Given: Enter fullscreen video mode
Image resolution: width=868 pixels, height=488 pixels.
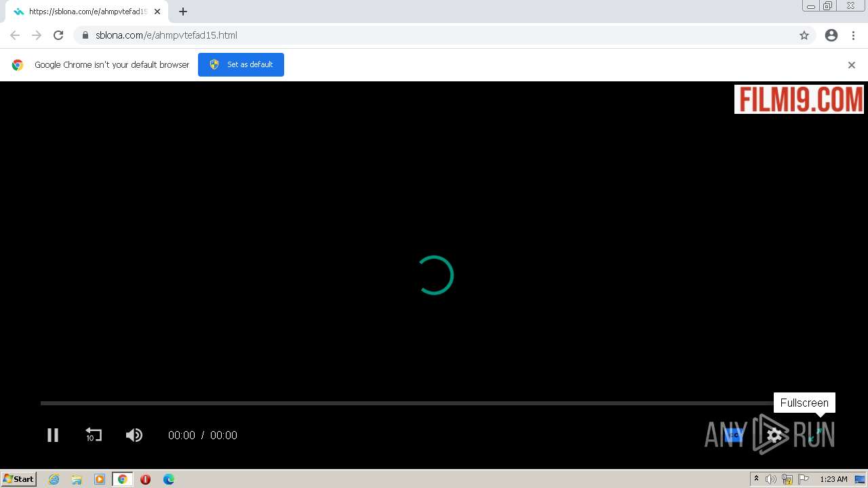Looking at the screenshot, I should click(x=816, y=435).
